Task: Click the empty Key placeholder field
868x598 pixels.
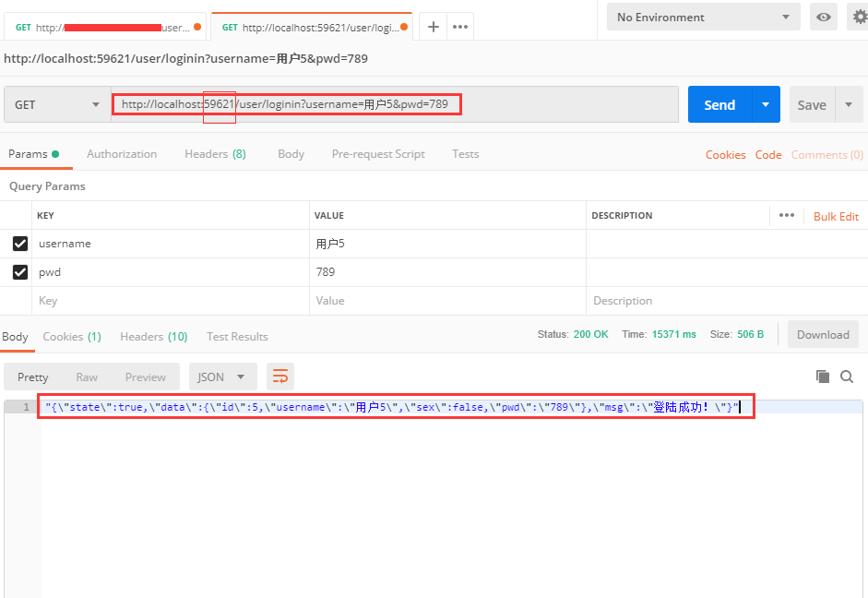Action: click(x=171, y=301)
